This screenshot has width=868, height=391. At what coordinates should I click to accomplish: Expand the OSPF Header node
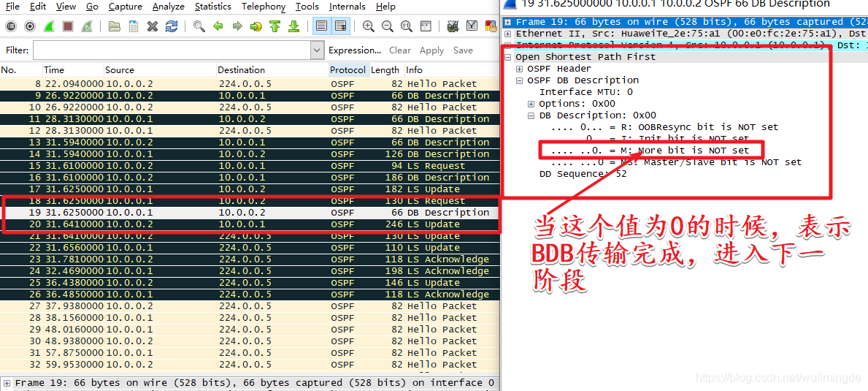[519, 69]
